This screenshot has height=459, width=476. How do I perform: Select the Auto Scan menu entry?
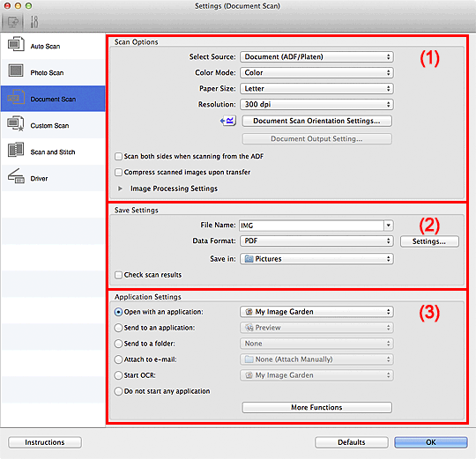tap(53, 46)
